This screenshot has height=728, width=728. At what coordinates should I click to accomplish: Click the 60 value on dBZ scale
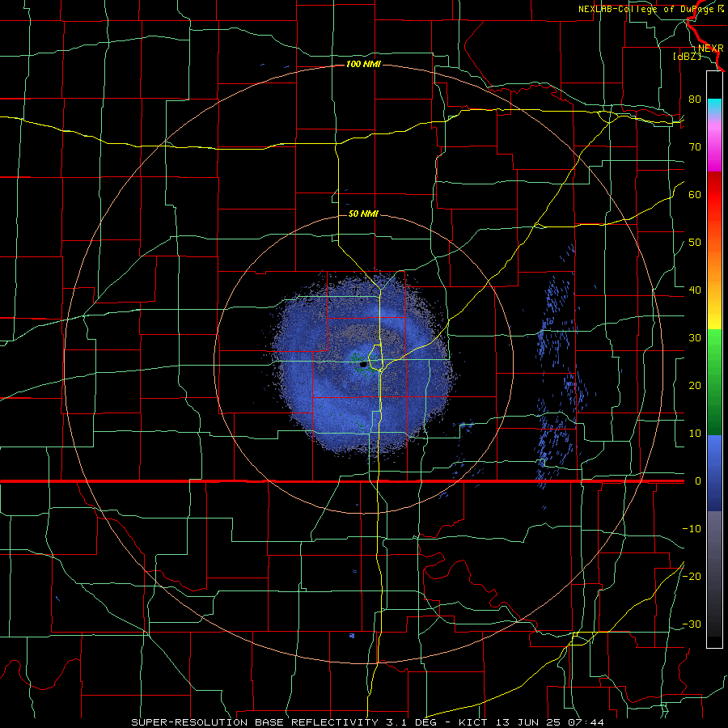pyautogui.click(x=695, y=194)
